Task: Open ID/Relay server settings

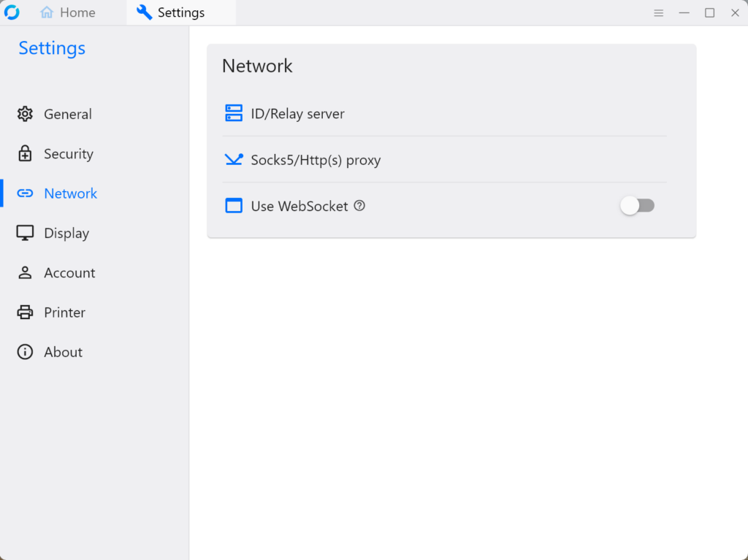Action: coord(297,114)
